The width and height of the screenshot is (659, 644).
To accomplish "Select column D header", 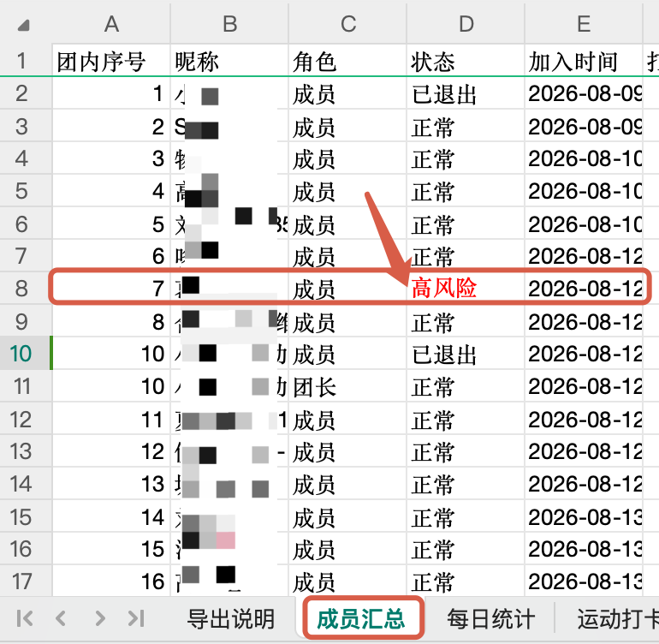I will [x=466, y=24].
